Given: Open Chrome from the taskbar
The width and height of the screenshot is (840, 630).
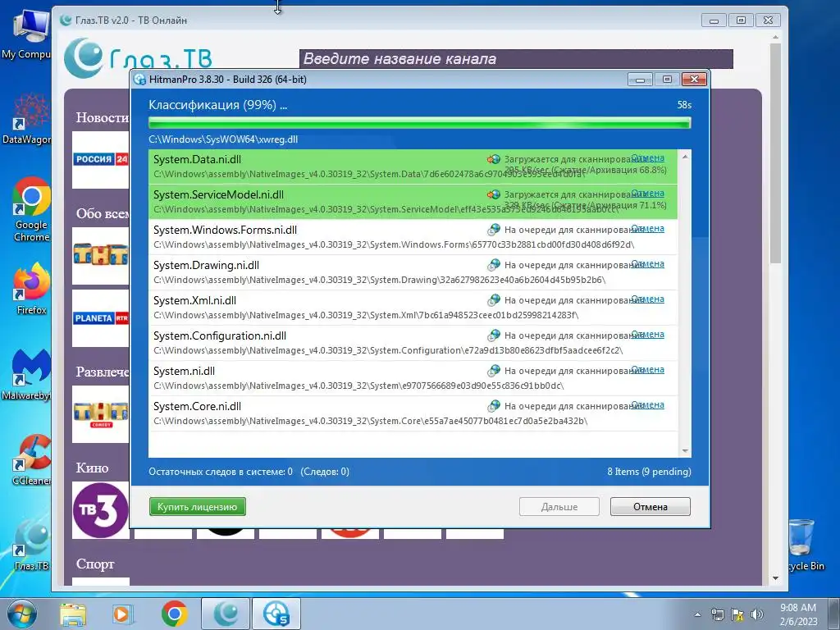Looking at the screenshot, I should pos(174,614).
